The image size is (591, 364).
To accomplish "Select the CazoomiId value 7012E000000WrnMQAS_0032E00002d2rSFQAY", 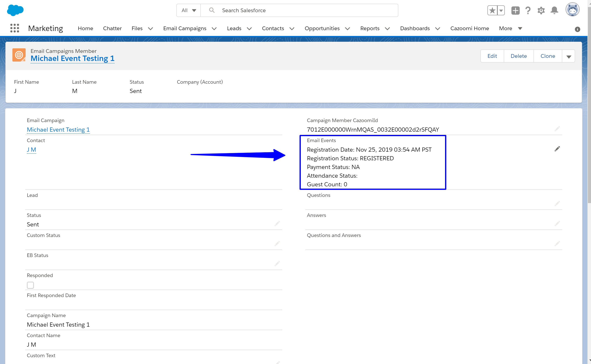I will [373, 130].
